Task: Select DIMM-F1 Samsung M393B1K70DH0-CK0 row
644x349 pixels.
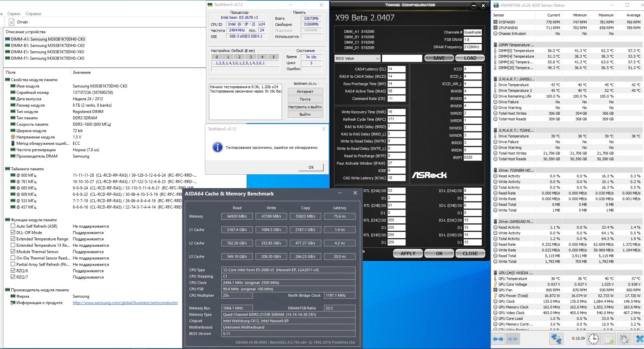Action: point(45,58)
